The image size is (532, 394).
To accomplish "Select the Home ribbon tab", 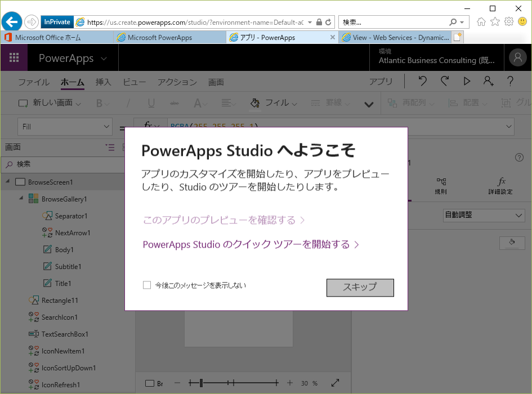I will coord(72,82).
